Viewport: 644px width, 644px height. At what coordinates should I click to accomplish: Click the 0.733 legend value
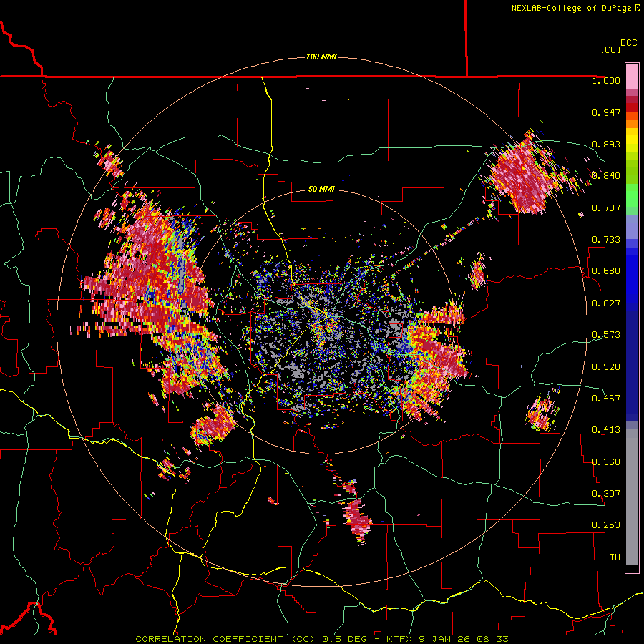pos(606,240)
